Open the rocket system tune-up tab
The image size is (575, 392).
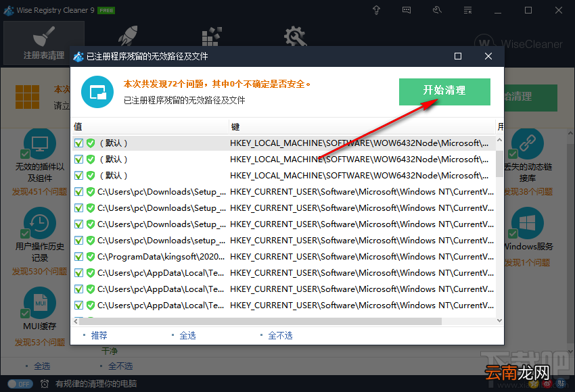click(x=128, y=36)
